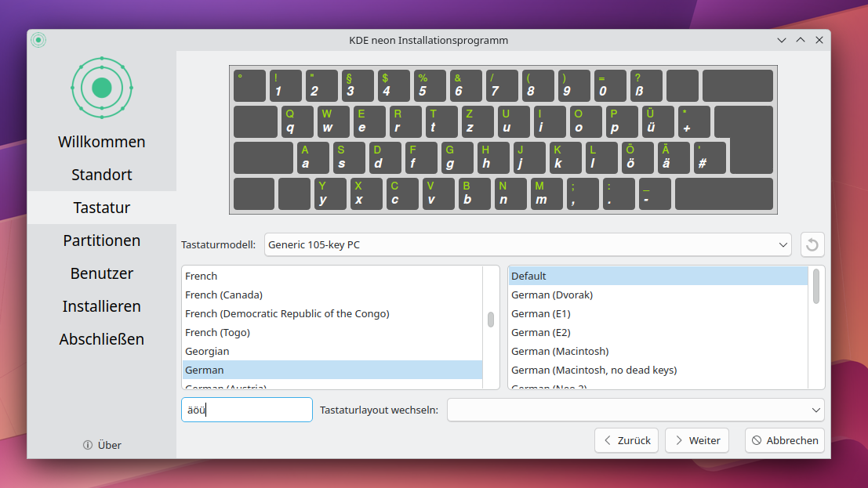
Task: Open the Tastaturmodell dropdown
Action: click(x=528, y=244)
